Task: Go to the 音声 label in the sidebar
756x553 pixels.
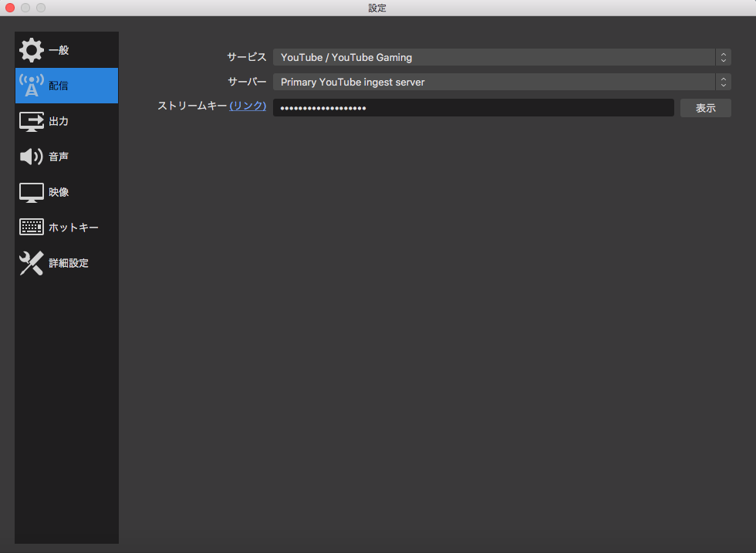Action: point(59,157)
